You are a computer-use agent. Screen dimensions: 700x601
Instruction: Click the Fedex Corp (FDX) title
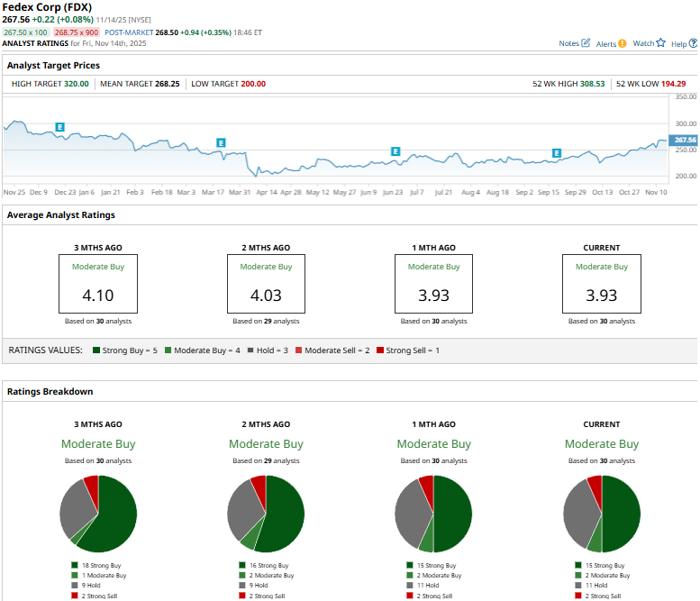point(47,7)
